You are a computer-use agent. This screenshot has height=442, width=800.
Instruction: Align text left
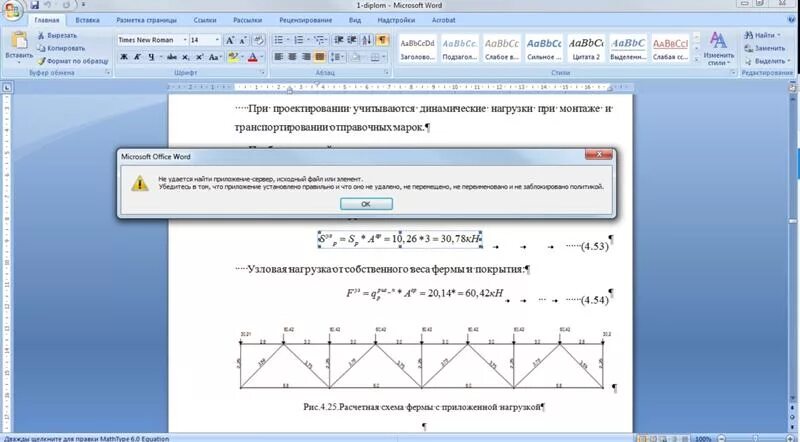279,57
